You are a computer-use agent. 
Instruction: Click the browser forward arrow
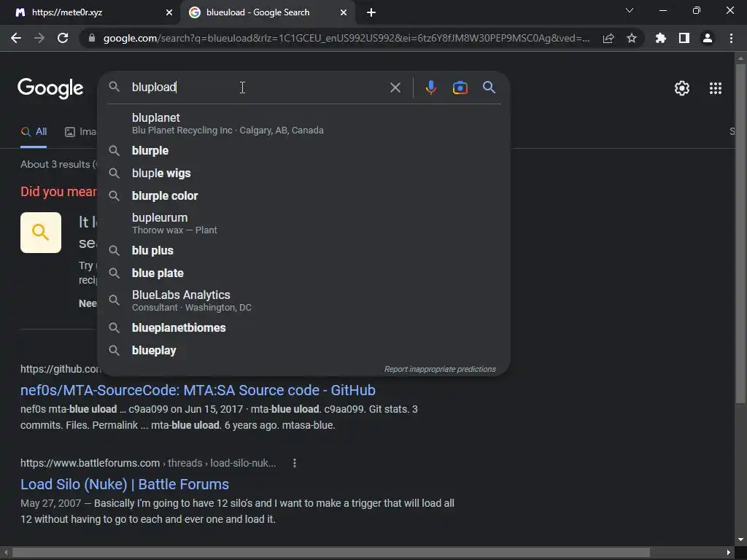pyautogui.click(x=39, y=38)
